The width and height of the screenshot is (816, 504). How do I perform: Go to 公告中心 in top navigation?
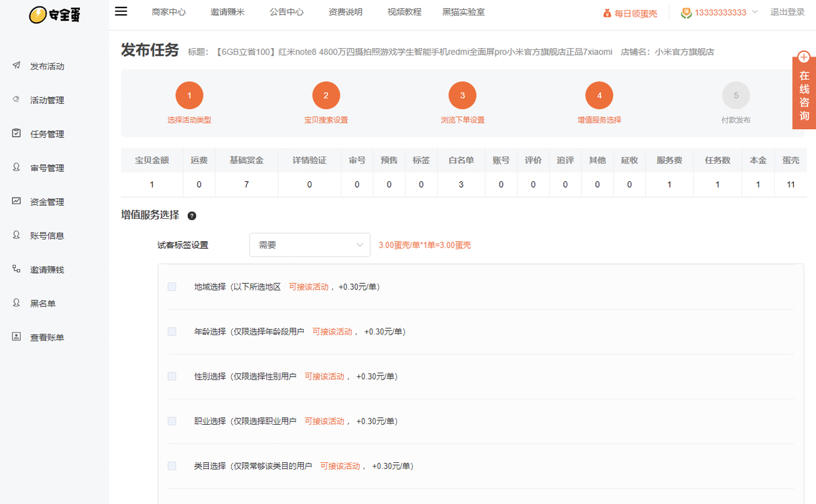pyautogui.click(x=286, y=12)
